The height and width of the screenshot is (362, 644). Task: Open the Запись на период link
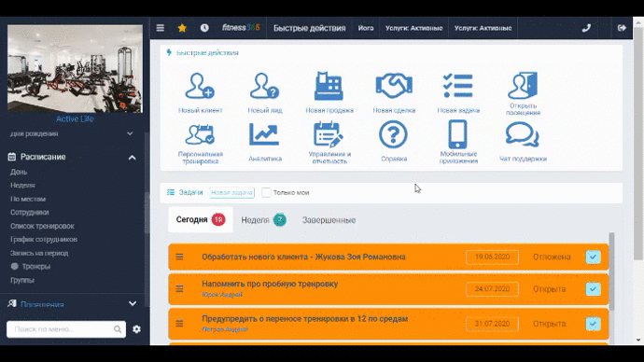coord(39,253)
